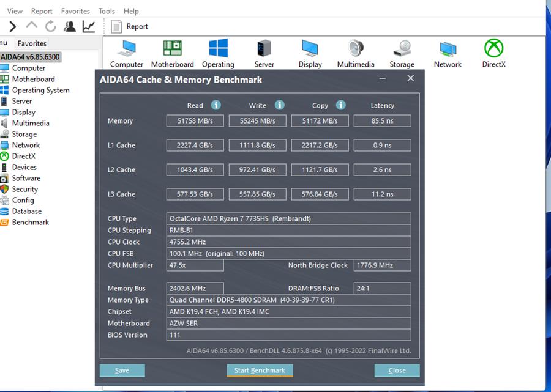Open the Favorites menu
Image resolution: width=551 pixels, height=392 pixels.
[75, 11]
